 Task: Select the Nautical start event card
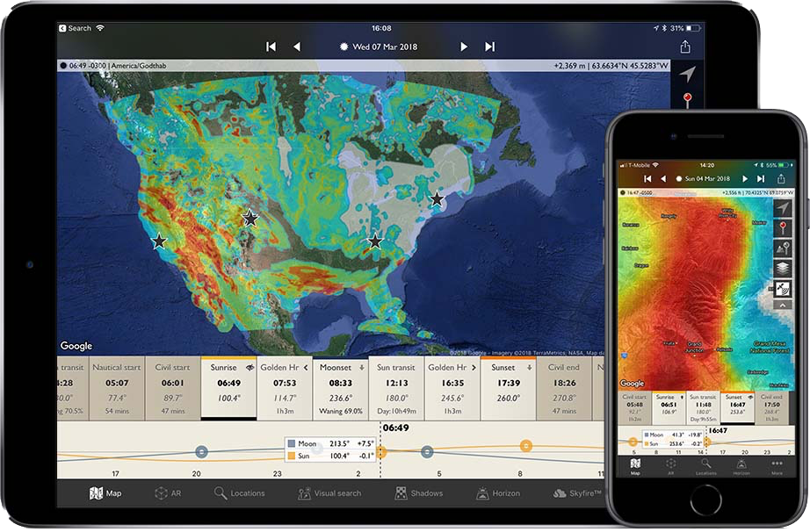pyautogui.click(x=117, y=389)
